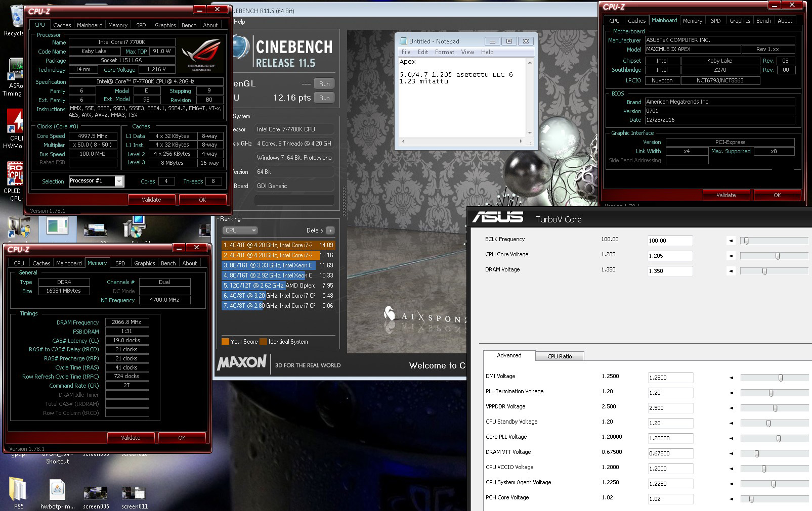812x511 pixels.
Task: Click the decrement arrow for DRAM VTT Voltage
Action: click(x=731, y=453)
